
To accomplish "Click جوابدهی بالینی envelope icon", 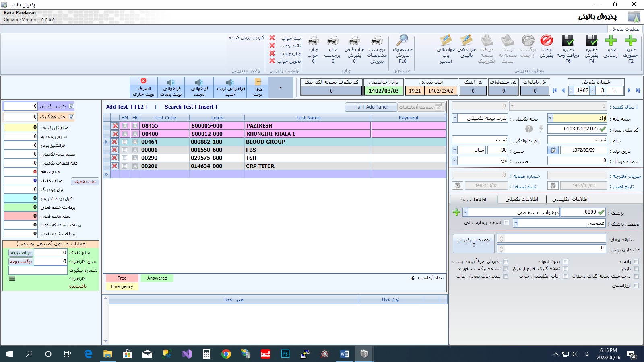I will [466, 41].
